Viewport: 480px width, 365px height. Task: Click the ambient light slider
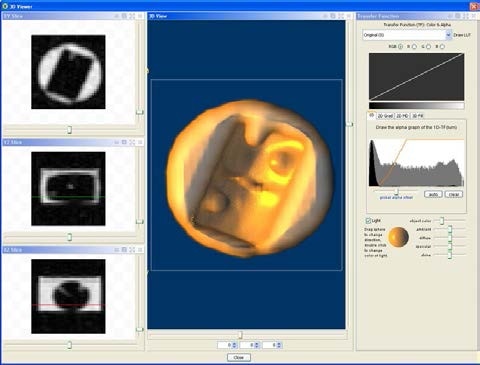(449, 229)
